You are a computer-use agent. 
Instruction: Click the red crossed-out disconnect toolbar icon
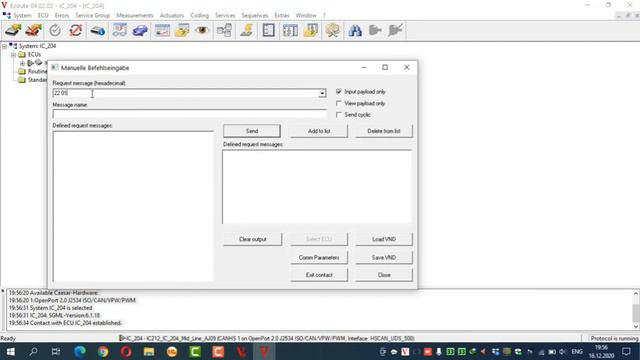(33, 31)
